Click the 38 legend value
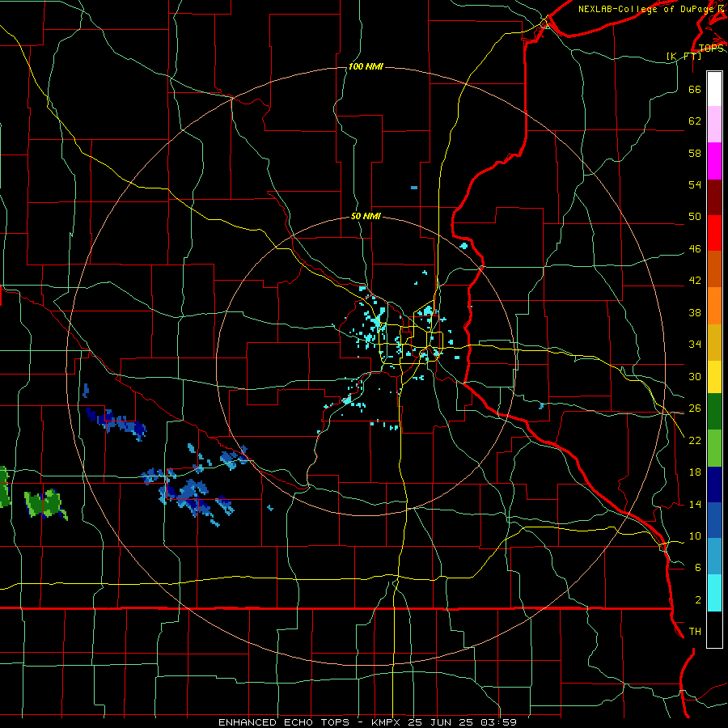 tap(695, 312)
